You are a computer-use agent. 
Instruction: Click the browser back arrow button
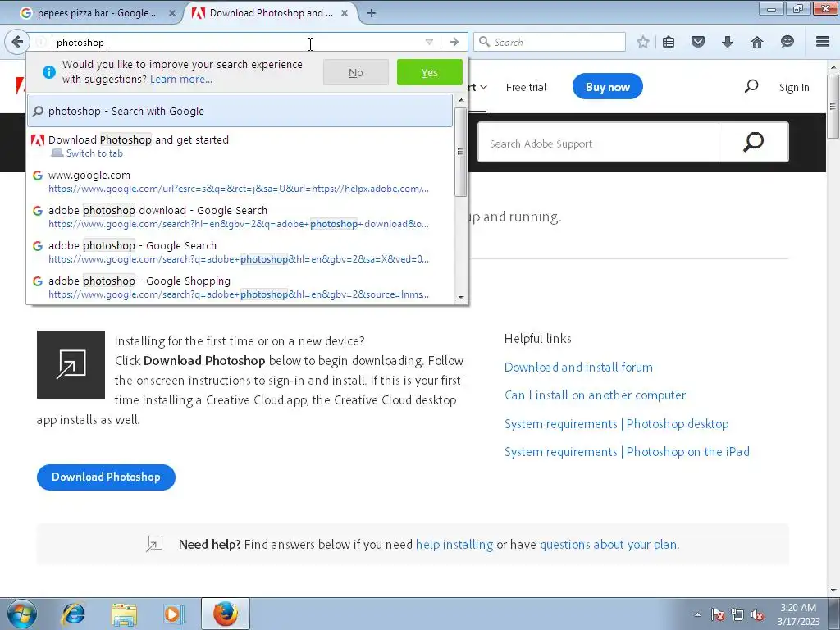point(17,42)
